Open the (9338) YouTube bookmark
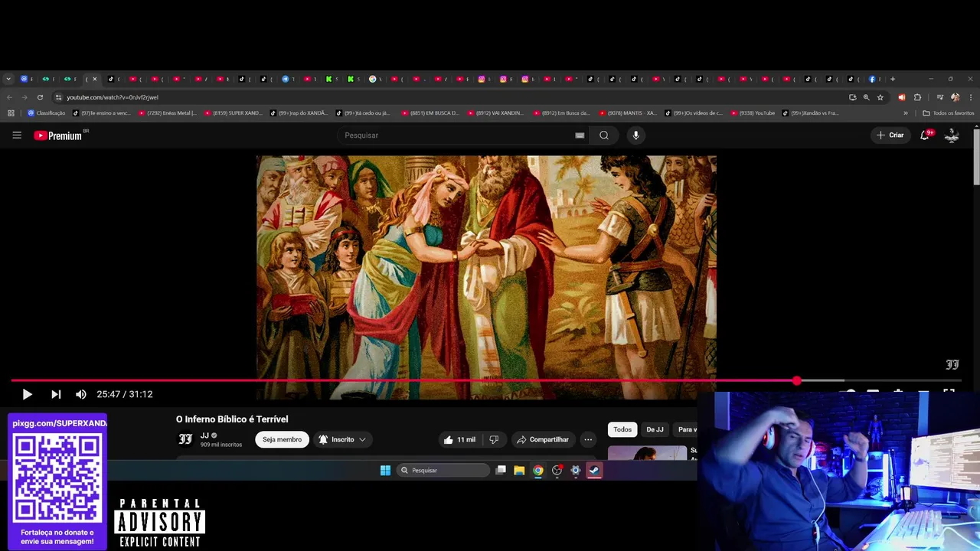The image size is (980, 551). pos(753,113)
